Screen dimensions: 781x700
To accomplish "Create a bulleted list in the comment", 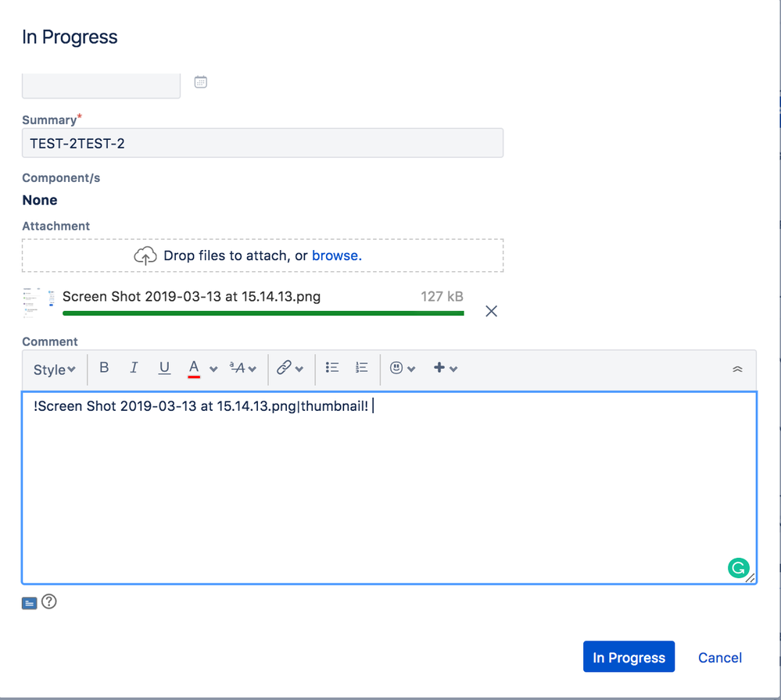I will [331, 367].
